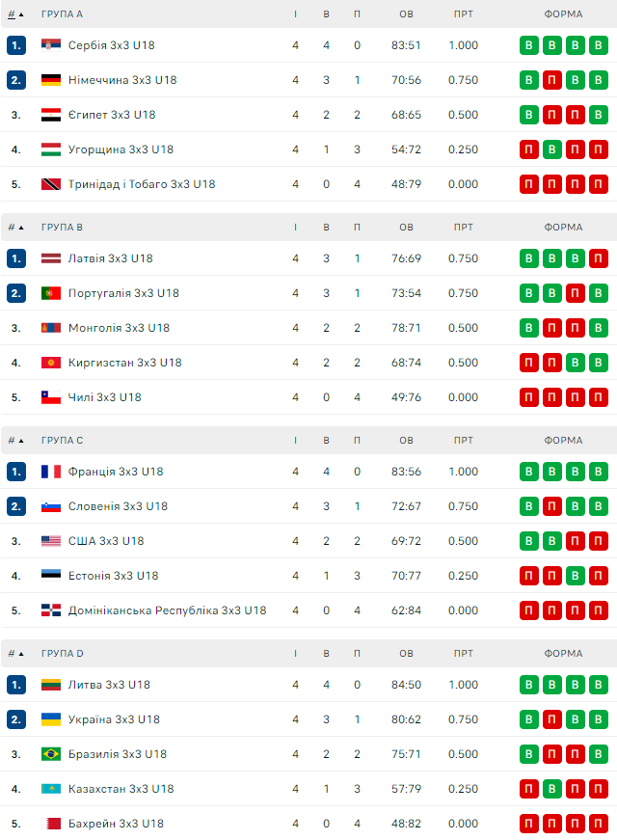Click the Bahrain flag icon

pyautogui.click(x=51, y=824)
